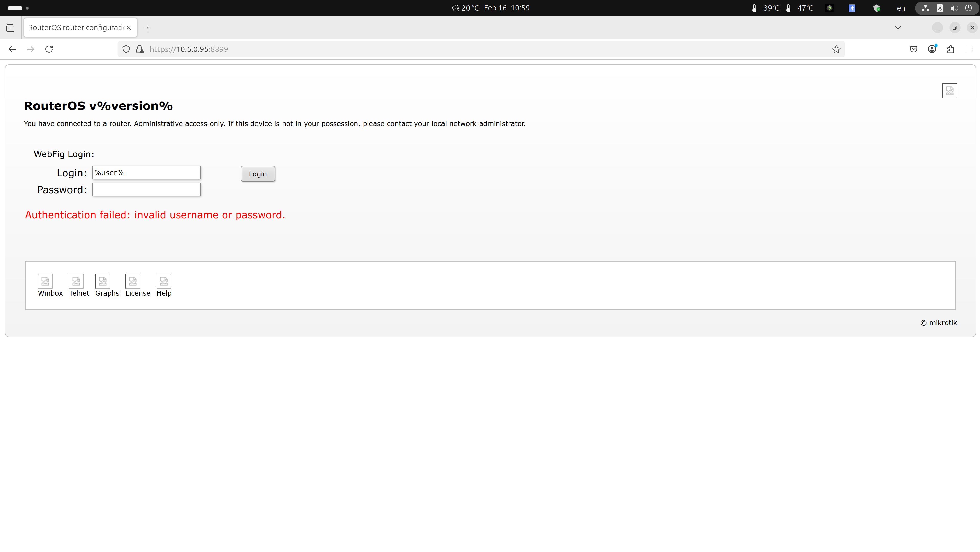Open the system status menu with power icon

[947, 8]
